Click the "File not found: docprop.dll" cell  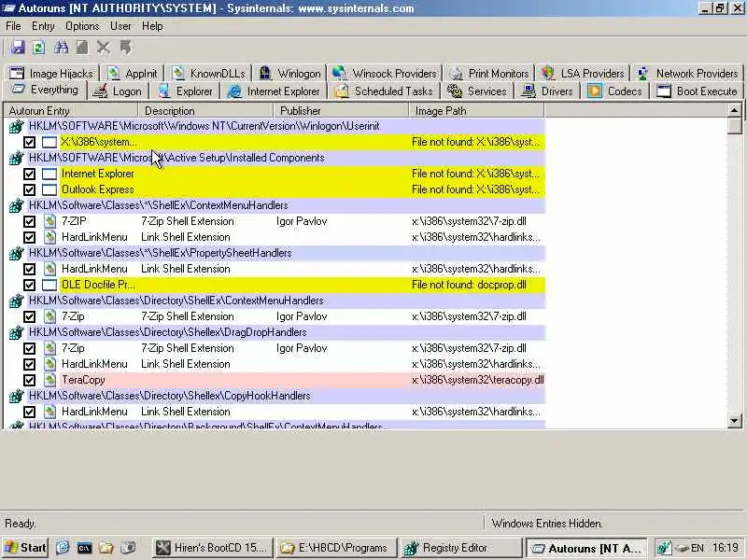pyautogui.click(x=469, y=286)
